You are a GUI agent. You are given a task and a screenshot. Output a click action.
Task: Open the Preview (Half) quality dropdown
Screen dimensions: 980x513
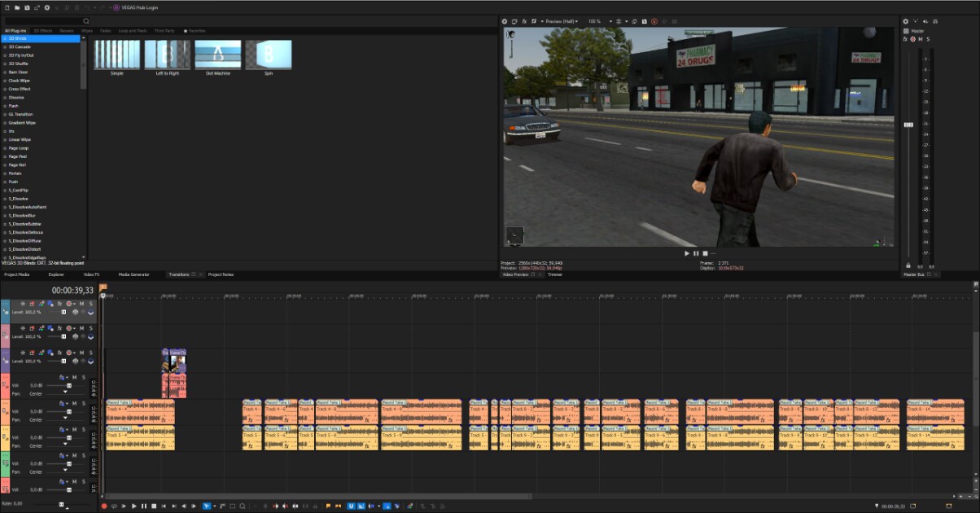pos(562,21)
